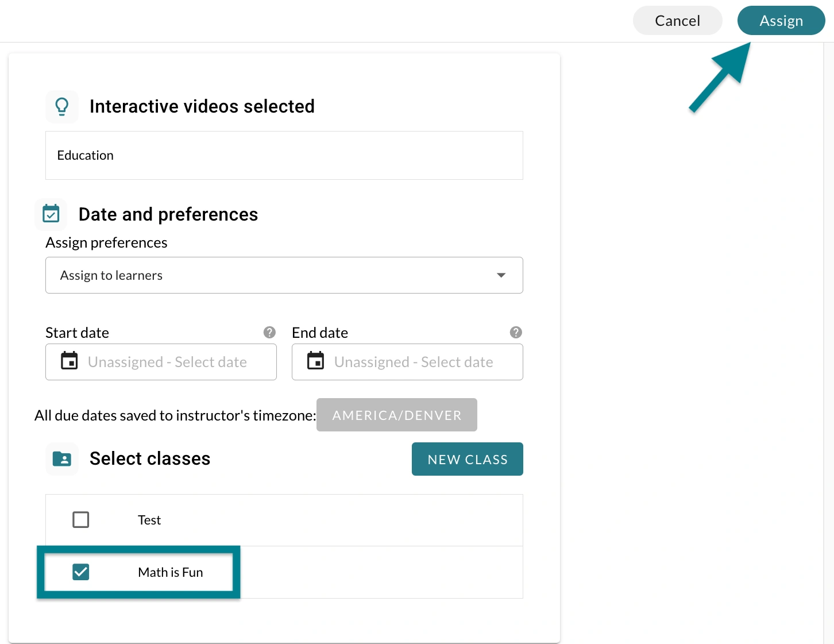Click the Interactive videos selected heading
Image resolution: width=834 pixels, height=644 pixels.
coord(202,106)
